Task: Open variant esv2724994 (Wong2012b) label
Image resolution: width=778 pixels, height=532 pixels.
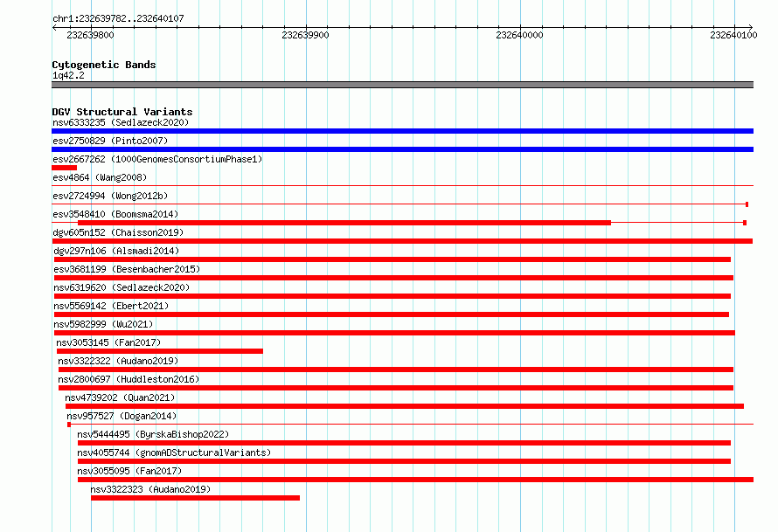Action: click(x=110, y=196)
